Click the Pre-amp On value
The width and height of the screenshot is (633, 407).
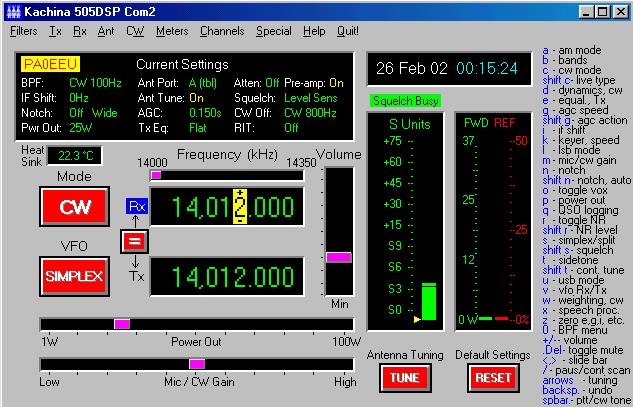tap(336, 83)
